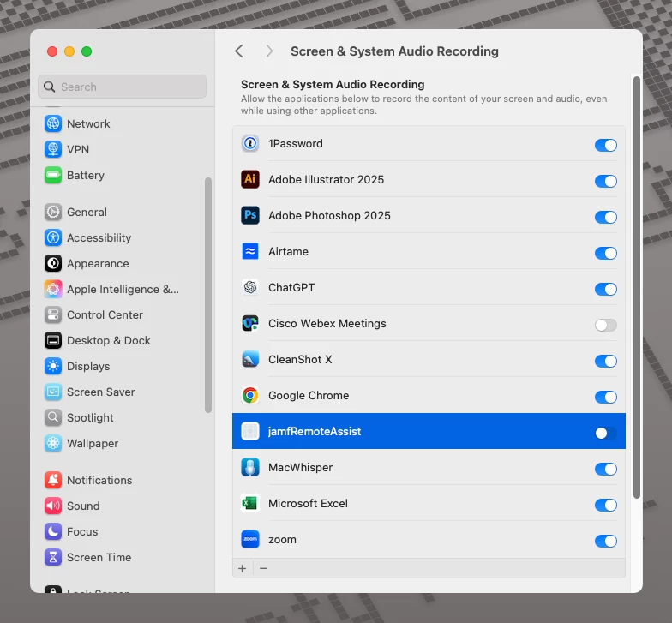Image resolution: width=672 pixels, height=623 pixels.
Task: Go back with the left chevron
Action: point(239,51)
